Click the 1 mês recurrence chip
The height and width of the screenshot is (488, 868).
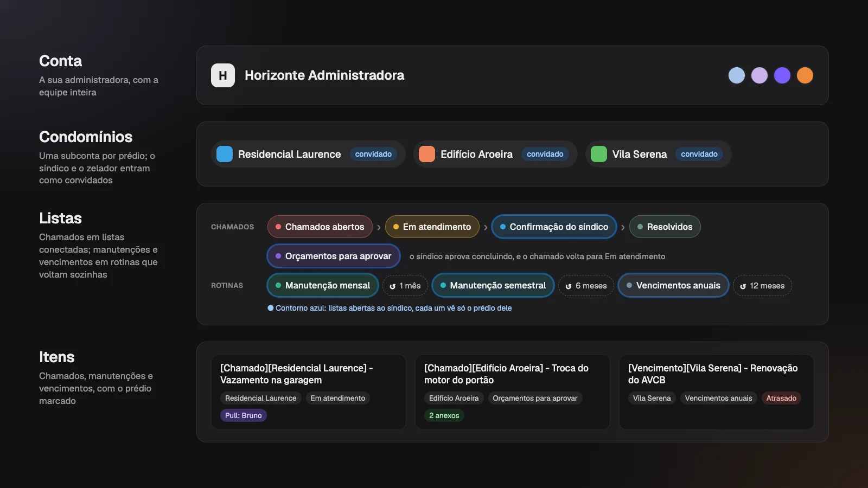click(x=405, y=286)
